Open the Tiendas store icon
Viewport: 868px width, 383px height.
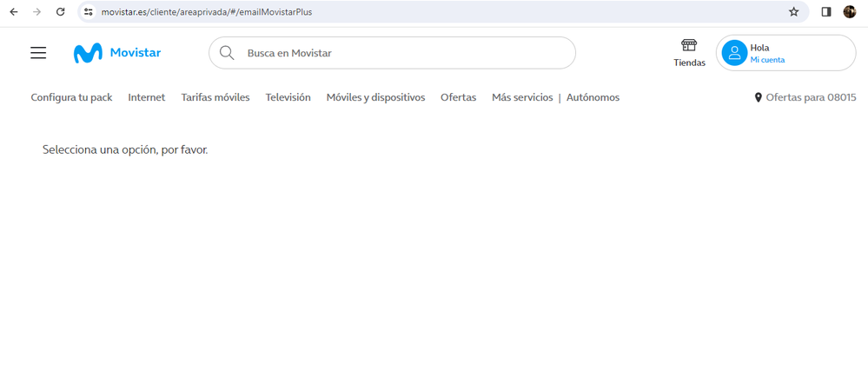tap(689, 46)
